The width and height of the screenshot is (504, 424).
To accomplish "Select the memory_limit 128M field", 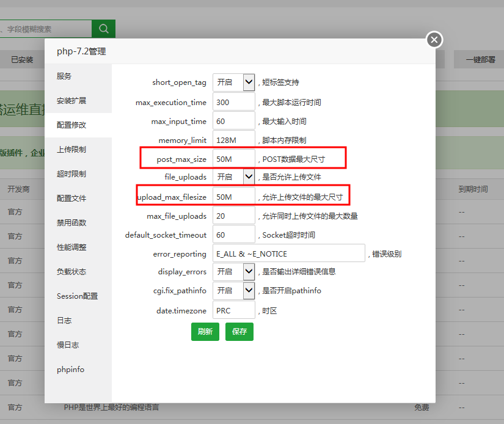I will [x=234, y=139].
